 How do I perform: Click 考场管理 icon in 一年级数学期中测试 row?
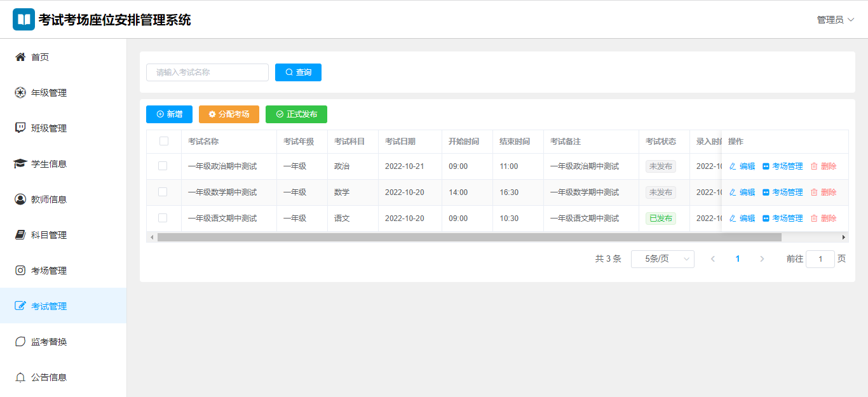(x=766, y=192)
